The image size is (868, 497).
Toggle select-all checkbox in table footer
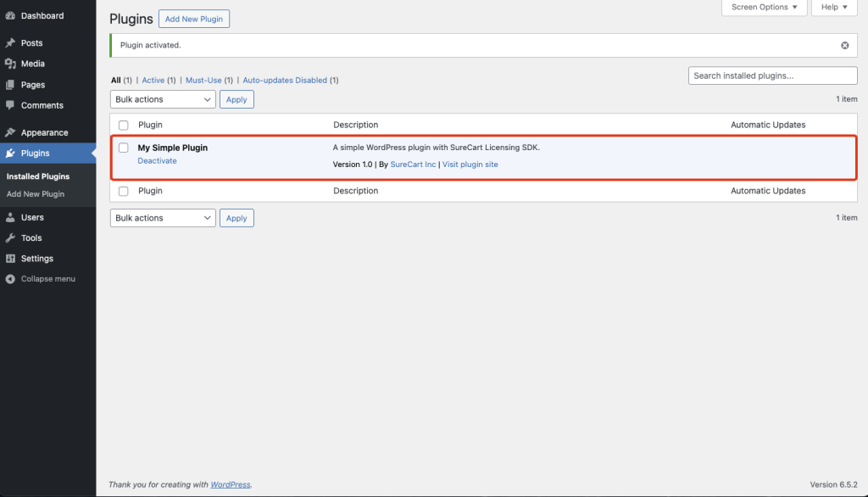(124, 191)
